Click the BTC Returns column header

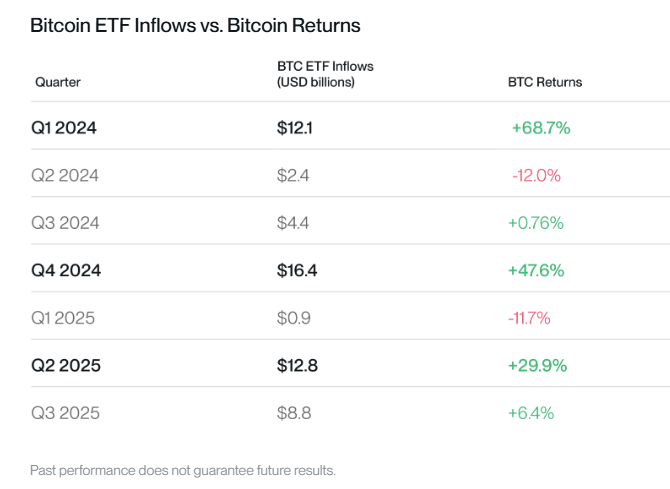pyautogui.click(x=545, y=82)
